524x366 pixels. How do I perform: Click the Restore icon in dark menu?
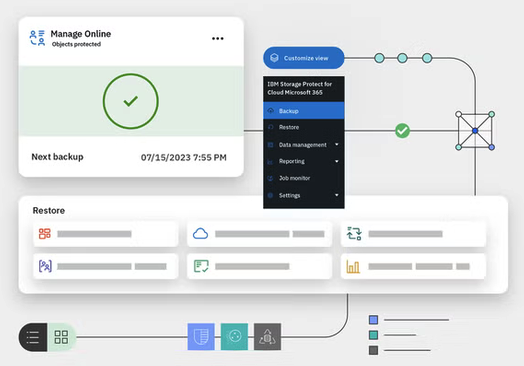click(271, 127)
